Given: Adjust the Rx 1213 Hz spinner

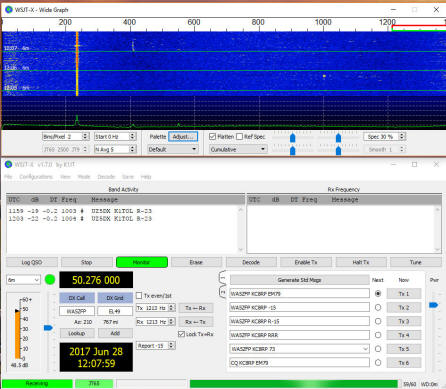Looking at the screenshot, I should (171, 322).
